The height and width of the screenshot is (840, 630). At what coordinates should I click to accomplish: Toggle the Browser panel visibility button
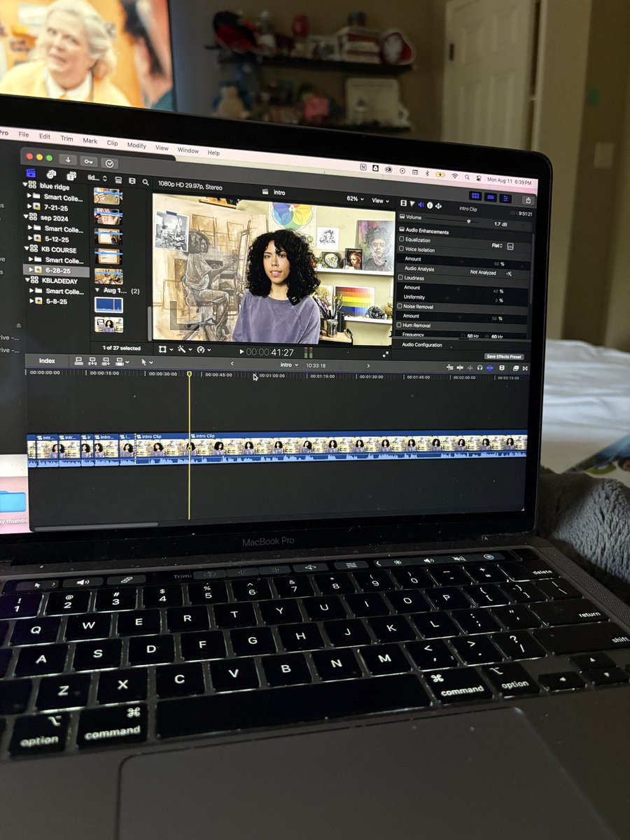tap(476, 197)
